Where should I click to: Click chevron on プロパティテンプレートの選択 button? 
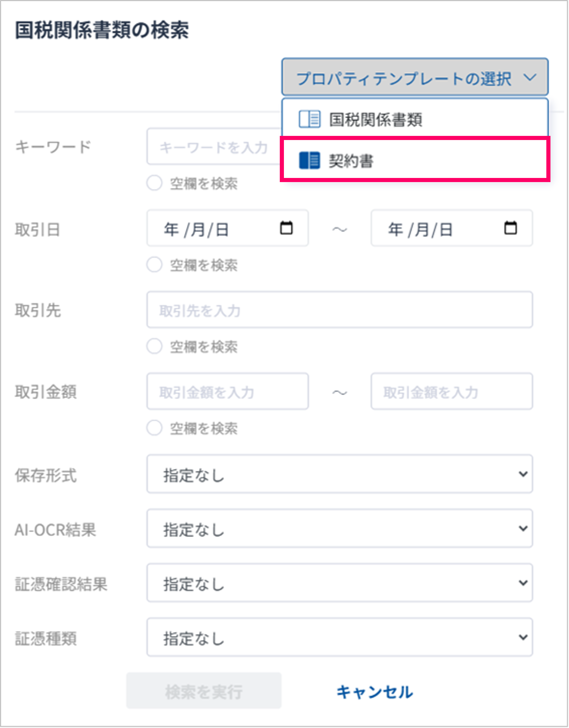[x=529, y=77]
